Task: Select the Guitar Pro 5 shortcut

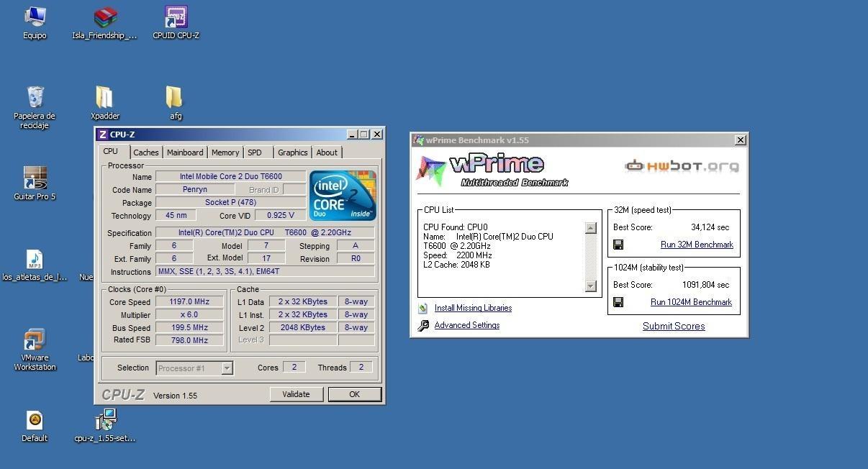Action: pos(35,183)
